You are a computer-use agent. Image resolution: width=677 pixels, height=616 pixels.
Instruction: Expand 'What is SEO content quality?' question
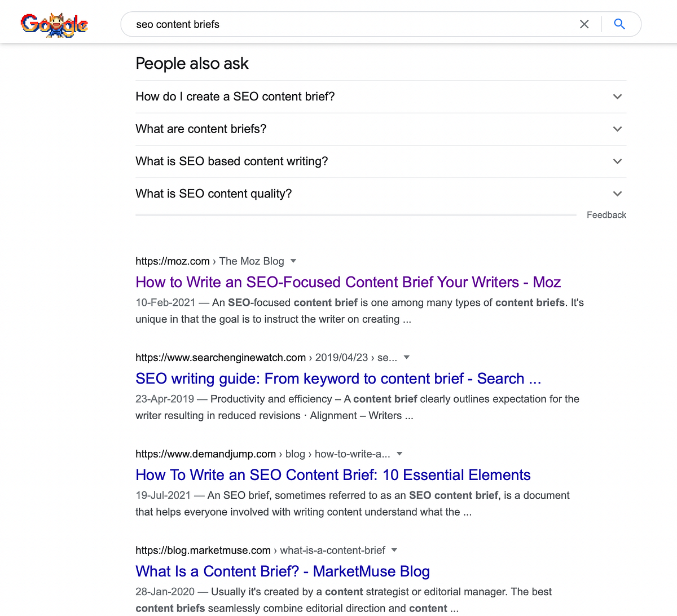click(x=381, y=193)
